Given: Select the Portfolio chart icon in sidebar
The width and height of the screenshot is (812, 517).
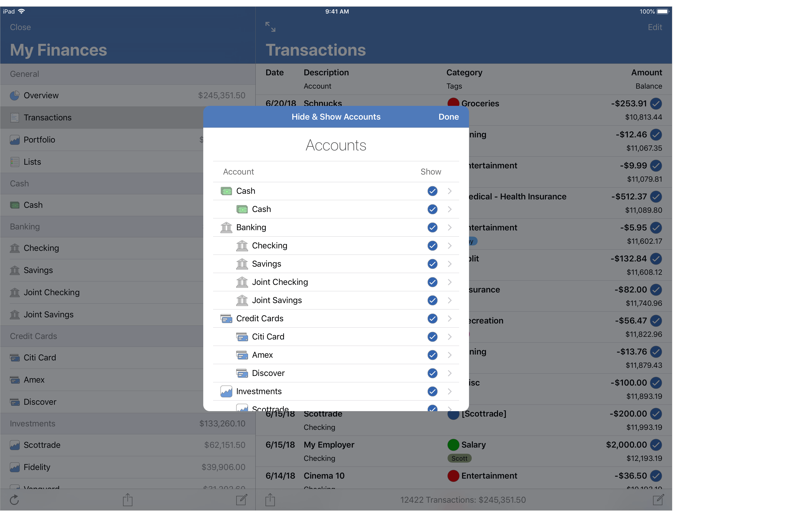Looking at the screenshot, I should (x=15, y=139).
